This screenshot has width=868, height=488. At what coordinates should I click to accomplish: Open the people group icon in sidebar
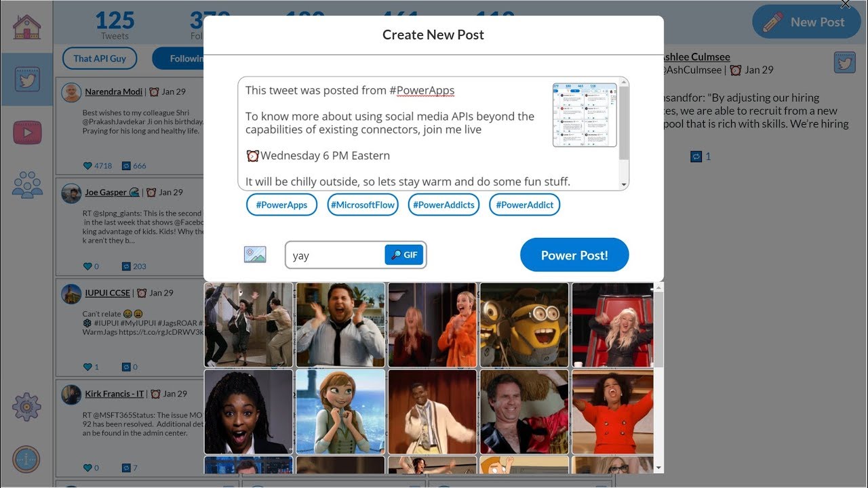[27, 184]
